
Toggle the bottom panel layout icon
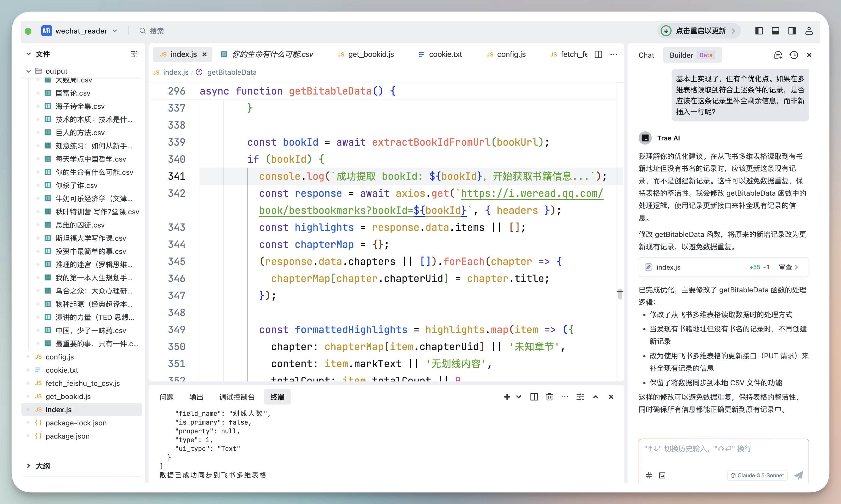coord(776,31)
